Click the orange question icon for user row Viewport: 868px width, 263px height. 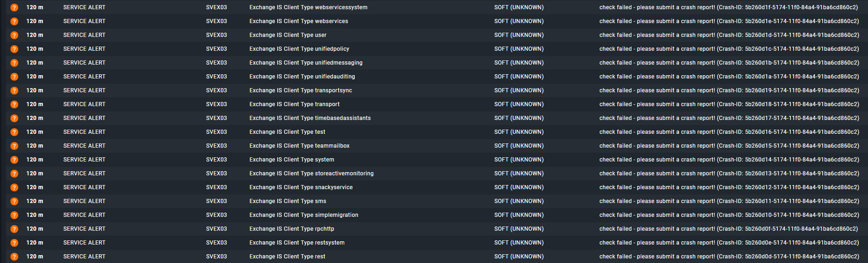point(14,36)
